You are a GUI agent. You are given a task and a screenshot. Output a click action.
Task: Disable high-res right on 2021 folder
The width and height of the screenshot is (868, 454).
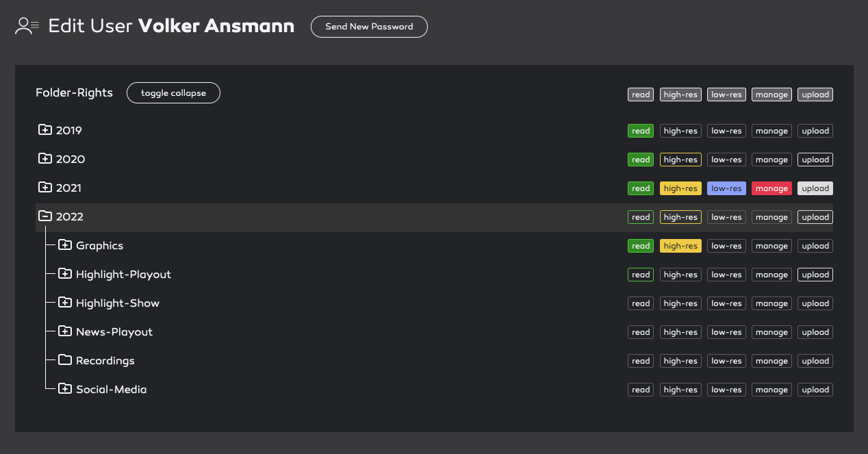pyautogui.click(x=680, y=188)
